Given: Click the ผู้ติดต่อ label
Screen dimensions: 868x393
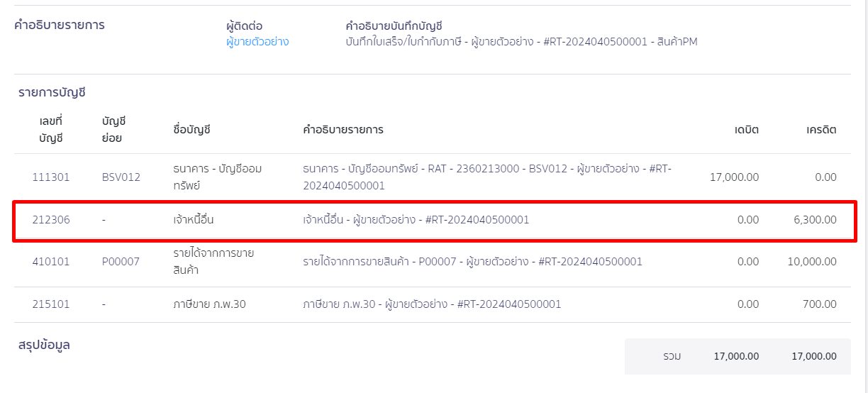Looking at the screenshot, I should 245,26.
